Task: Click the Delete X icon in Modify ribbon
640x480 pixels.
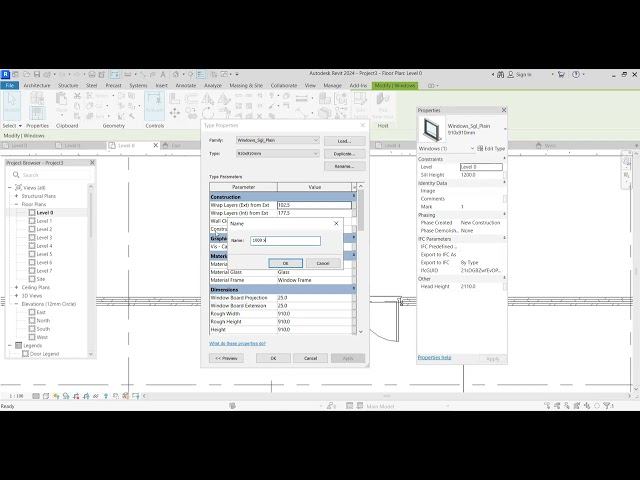Action: [259, 116]
